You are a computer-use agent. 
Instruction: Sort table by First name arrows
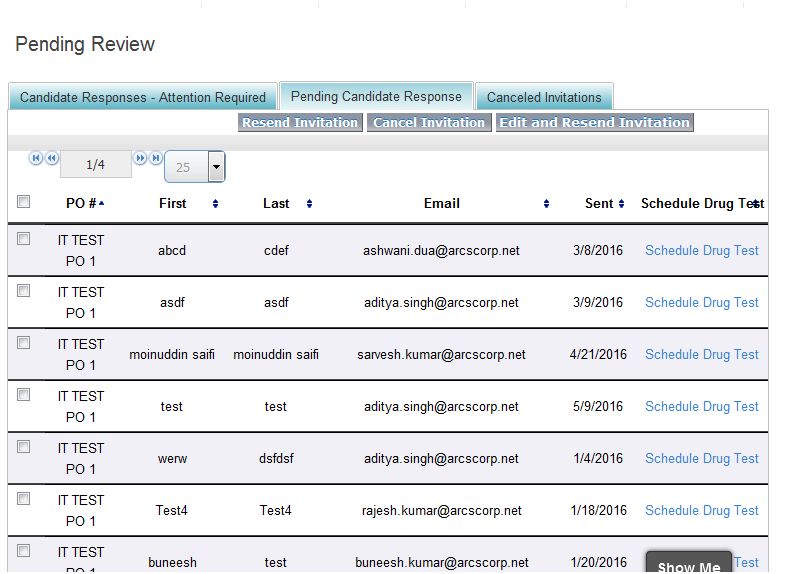point(215,204)
